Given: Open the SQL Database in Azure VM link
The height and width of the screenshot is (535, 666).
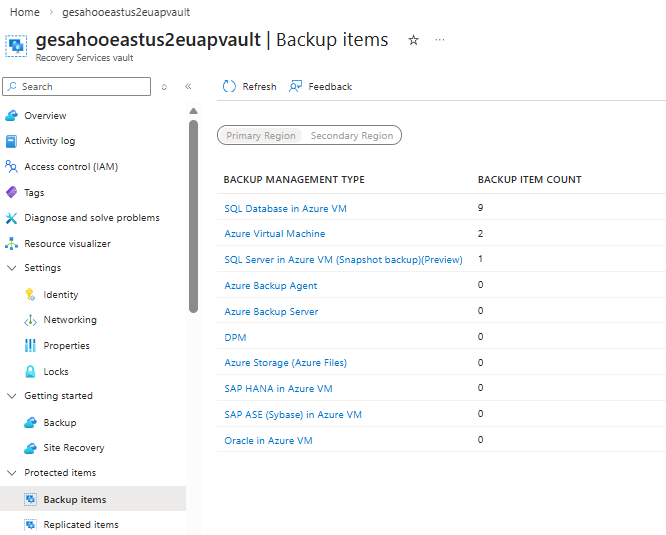Looking at the screenshot, I should point(285,208).
